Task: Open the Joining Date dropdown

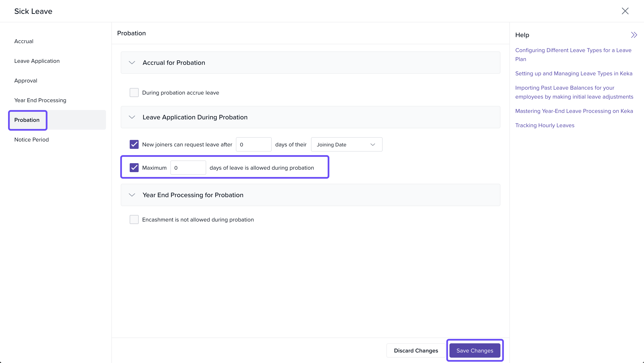Action: pos(347,145)
